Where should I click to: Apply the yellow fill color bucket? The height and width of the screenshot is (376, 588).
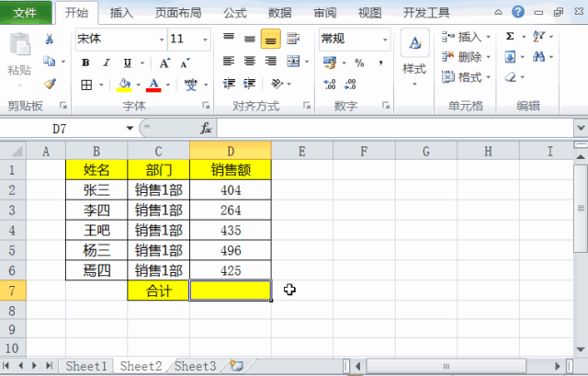[x=124, y=85]
